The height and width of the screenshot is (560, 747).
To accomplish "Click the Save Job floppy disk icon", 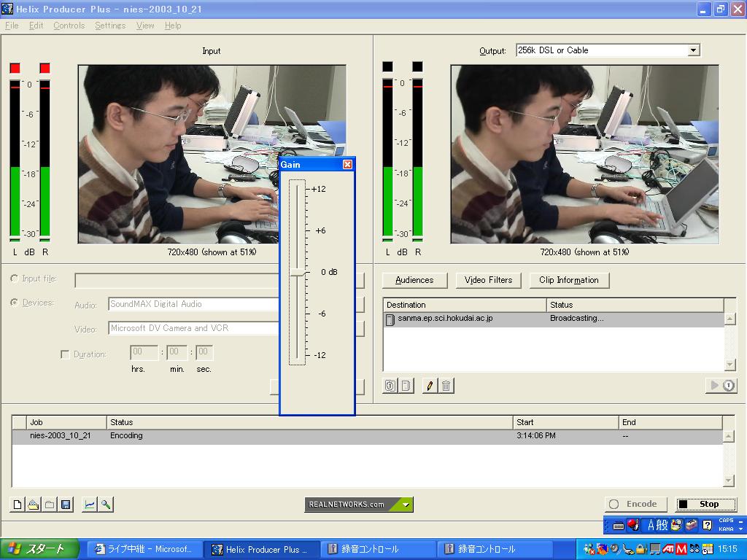I will pos(66,505).
